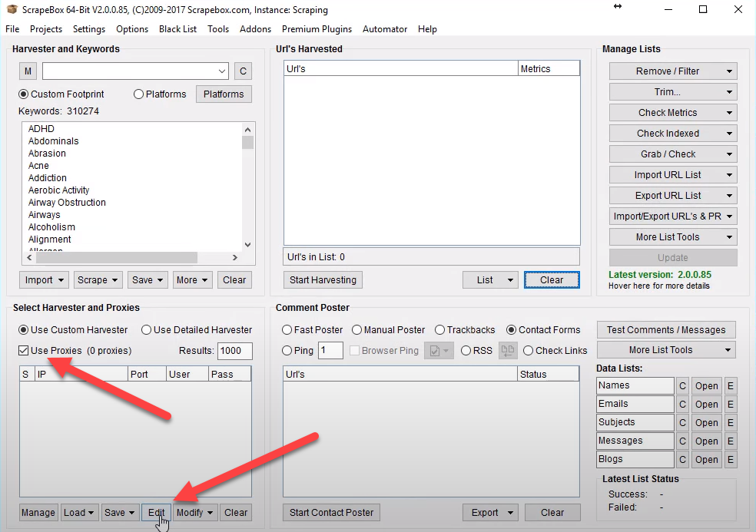Click the M button beside footprint box
This screenshot has height=532, width=756.
pyautogui.click(x=28, y=71)
